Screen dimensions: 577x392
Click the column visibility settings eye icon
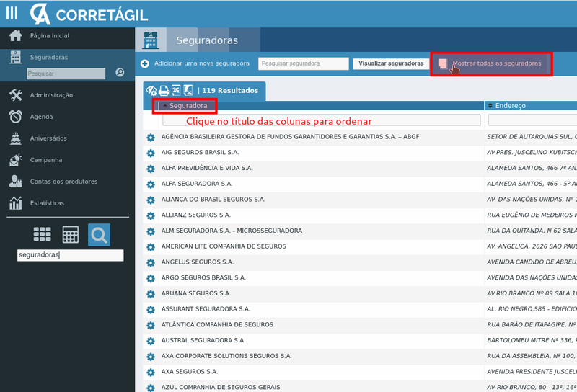[x=151, y=91]
